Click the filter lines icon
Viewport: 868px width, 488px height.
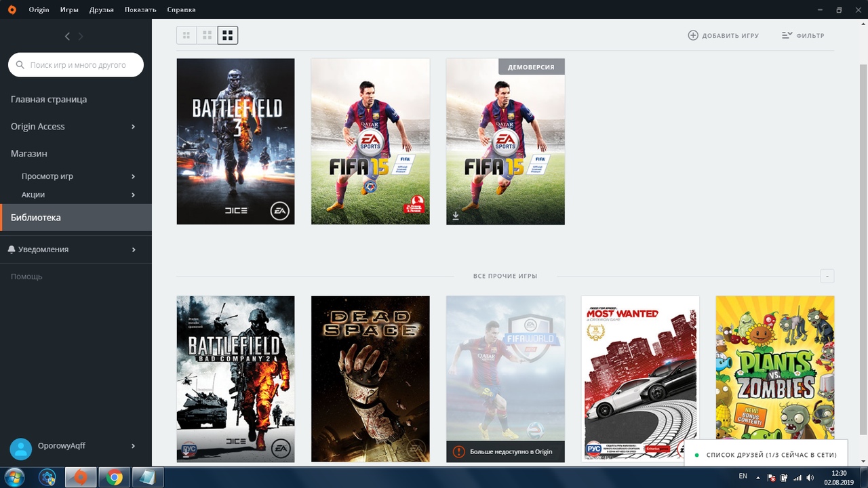[787, 35]
